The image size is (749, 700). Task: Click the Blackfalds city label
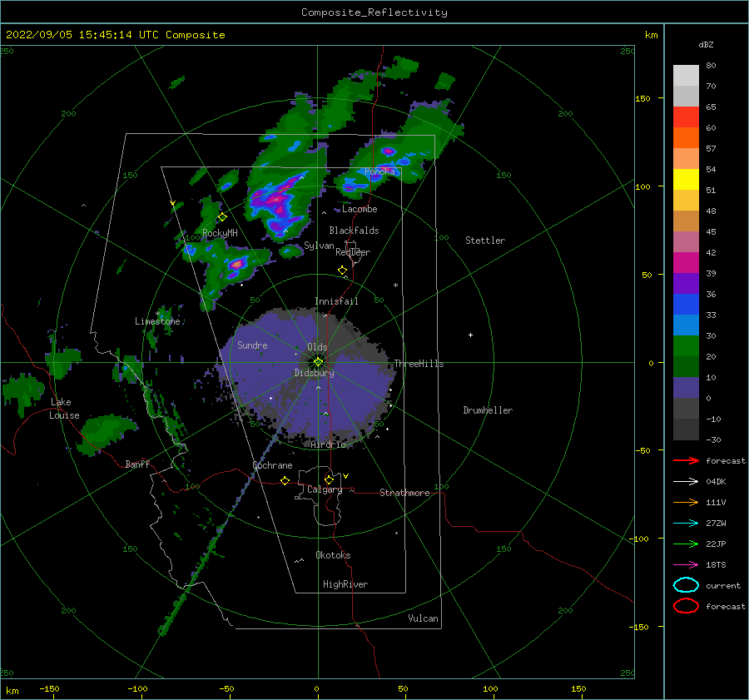point(354,231)
